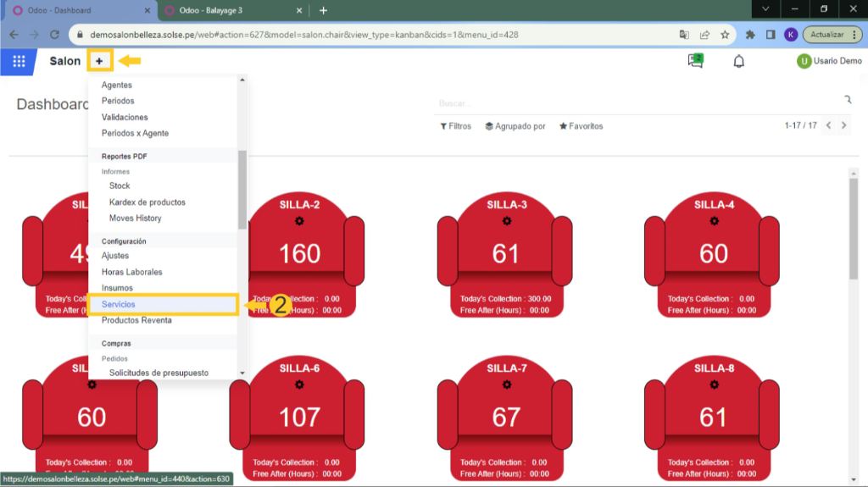This screenshot has width=868, height=487.
Task: Open the green chat messages icon
Action: tap(696, 61)
